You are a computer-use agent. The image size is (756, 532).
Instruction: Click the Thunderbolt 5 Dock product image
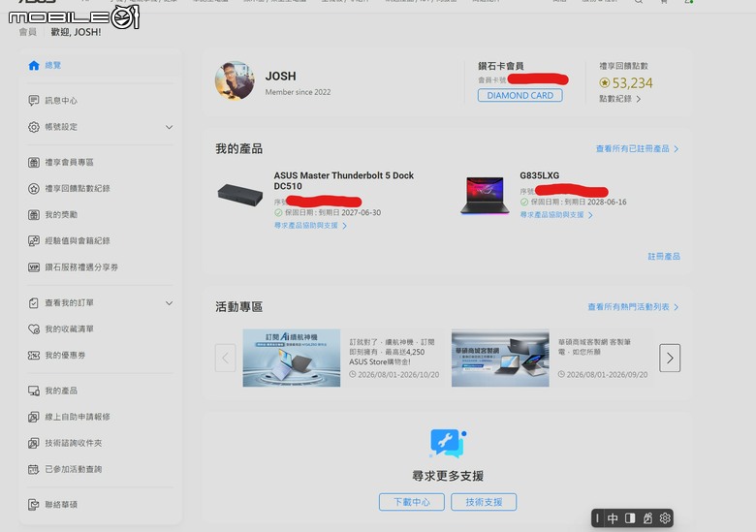click(240, 194)
